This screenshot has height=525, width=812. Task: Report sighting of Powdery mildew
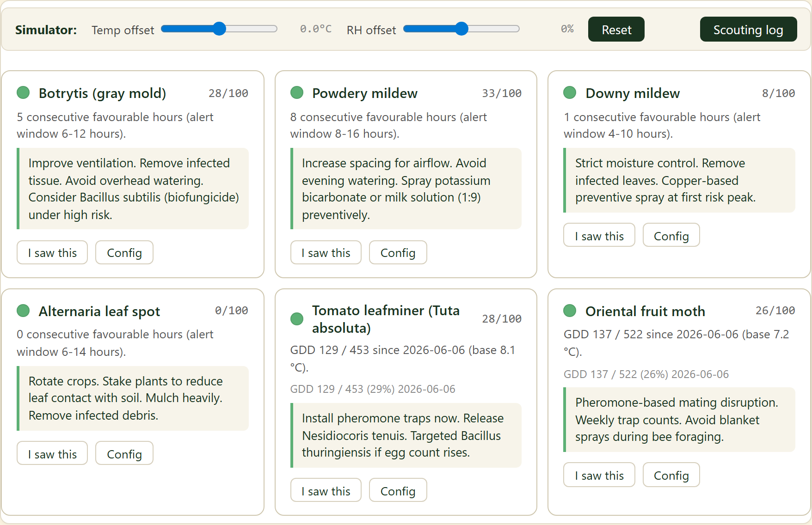point(326,253)
